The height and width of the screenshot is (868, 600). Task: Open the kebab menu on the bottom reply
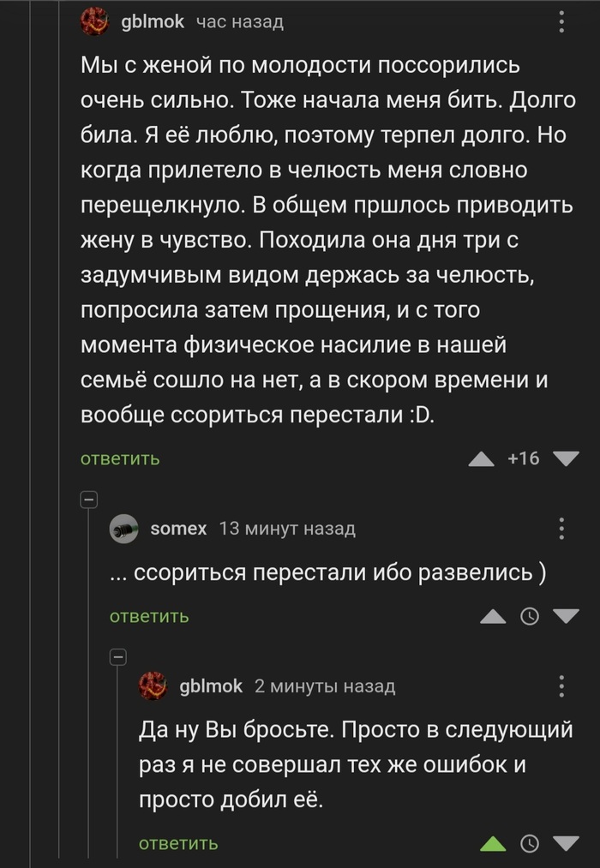tap(561, 685)
